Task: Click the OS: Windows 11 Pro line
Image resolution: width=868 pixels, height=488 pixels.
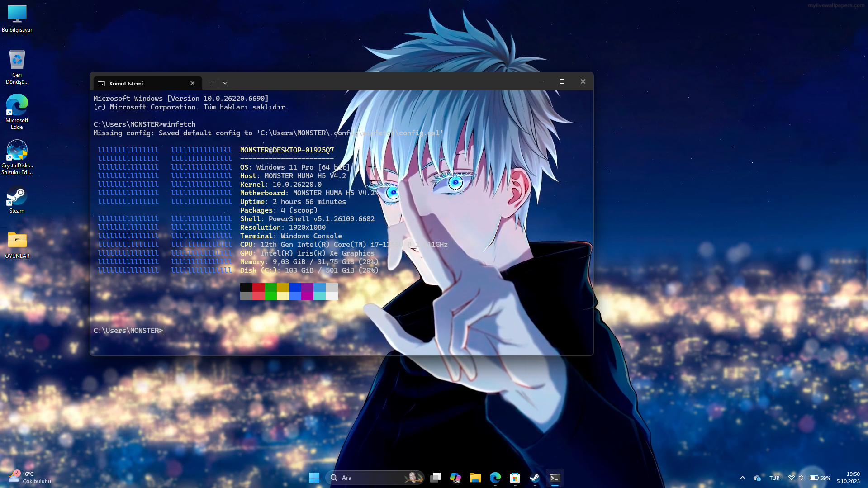Action: tap(295, 167)
